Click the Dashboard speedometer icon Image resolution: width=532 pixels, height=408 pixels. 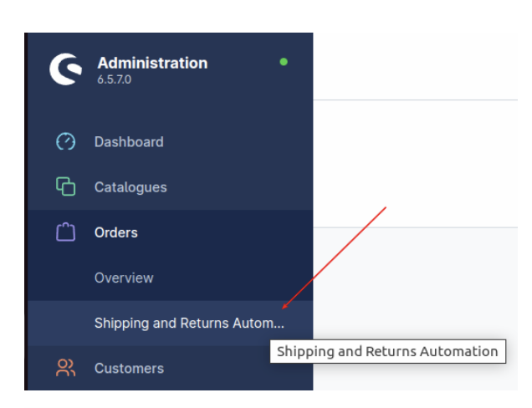click(x=65, y=141)
